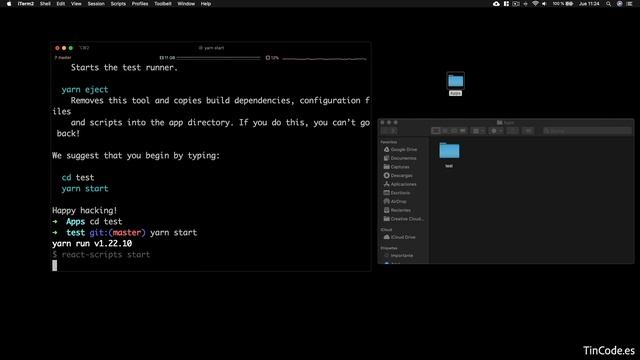Click the battery 100% indicator
Viewport: 640px width, 360px height.
[562, 4]
